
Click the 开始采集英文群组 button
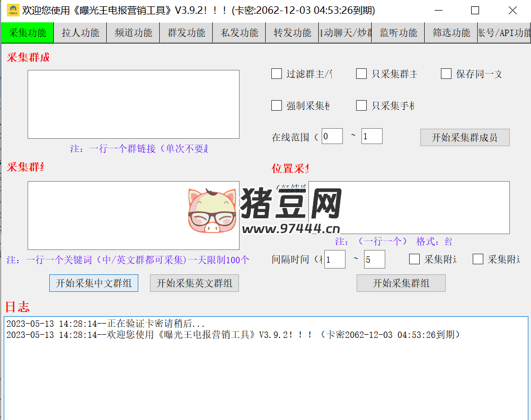pos(194,283)
